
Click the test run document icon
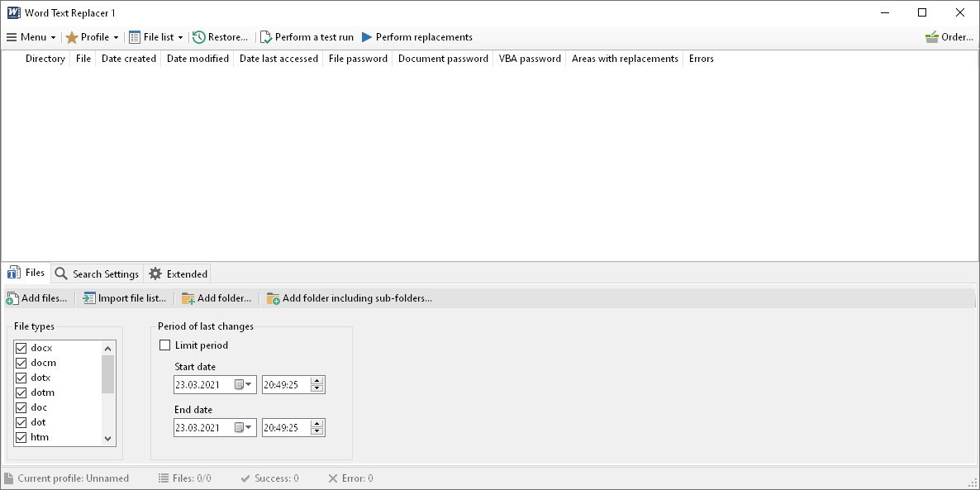pos(265,37)
